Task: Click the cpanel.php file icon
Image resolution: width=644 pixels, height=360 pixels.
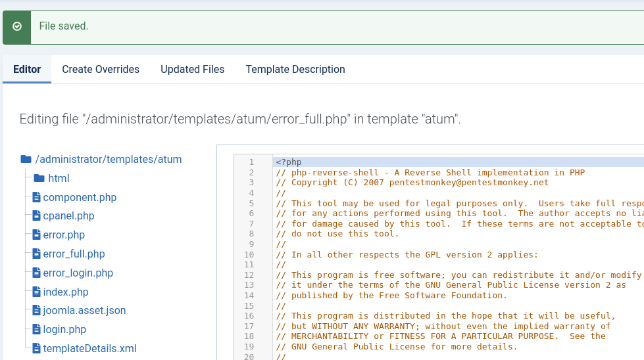Action: (37, 215)
